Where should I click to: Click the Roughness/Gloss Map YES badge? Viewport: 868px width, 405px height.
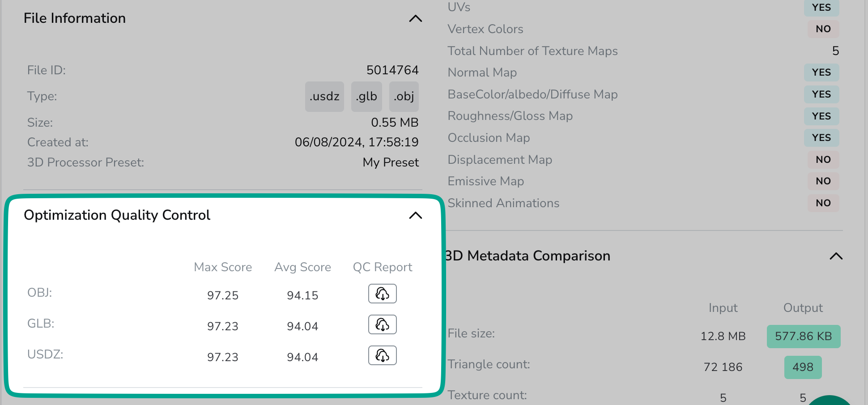821,116
